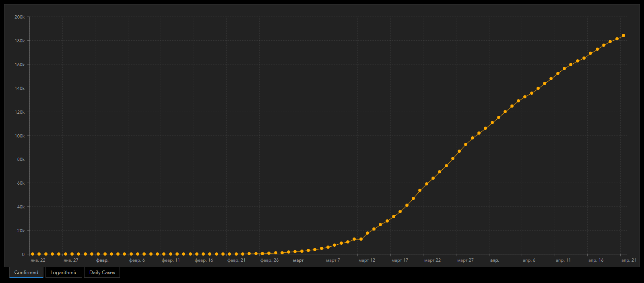
Task: Click the 'март 27' date label
Action: [465, 260]
